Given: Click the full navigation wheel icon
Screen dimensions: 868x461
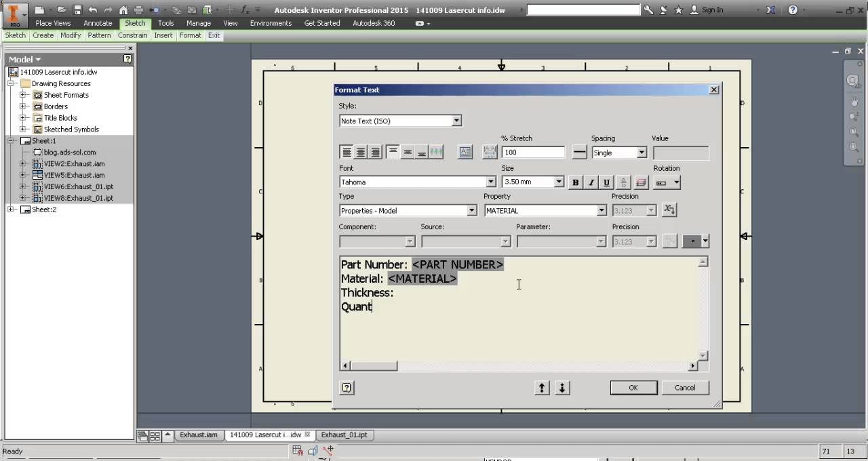Looking at the screenshot, I should tap(853, 81).
